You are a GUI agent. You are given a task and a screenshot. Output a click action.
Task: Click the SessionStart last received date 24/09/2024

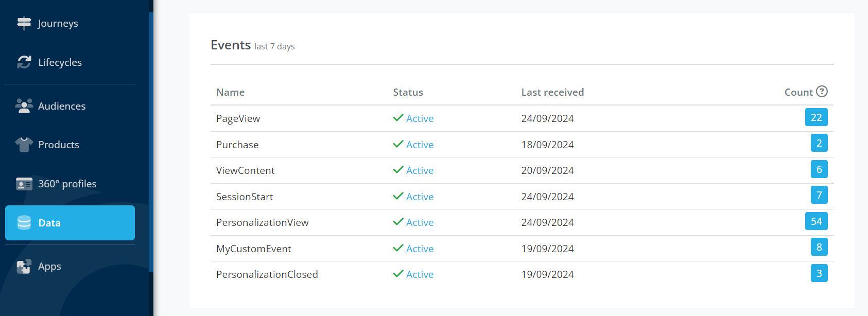(547, 197)
